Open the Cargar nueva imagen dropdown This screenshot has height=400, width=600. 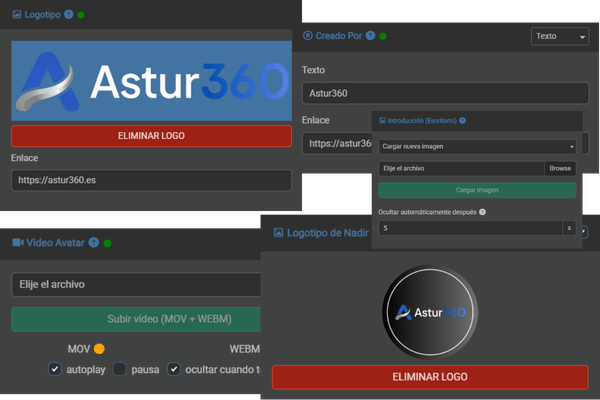[x=477, y=147]
